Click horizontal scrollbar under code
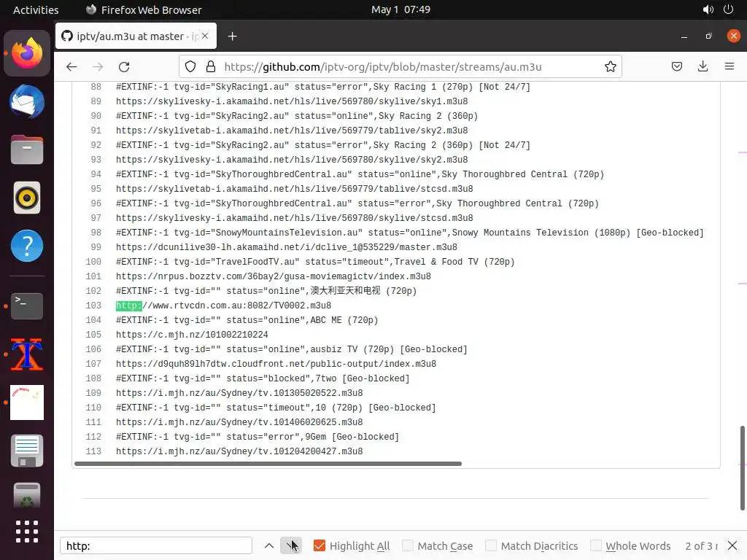Image resolution: width=747 pixels, height=560 pixels. (268, 463)
